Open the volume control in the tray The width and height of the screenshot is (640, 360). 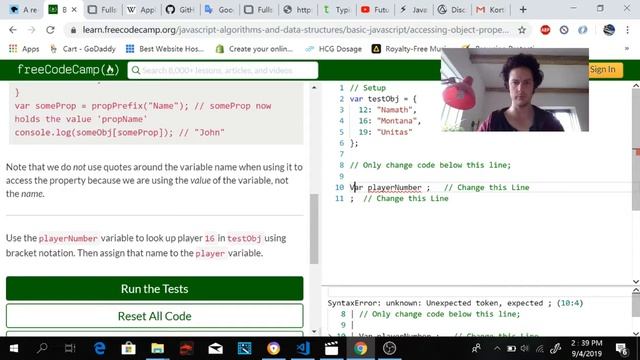[525, 349]
